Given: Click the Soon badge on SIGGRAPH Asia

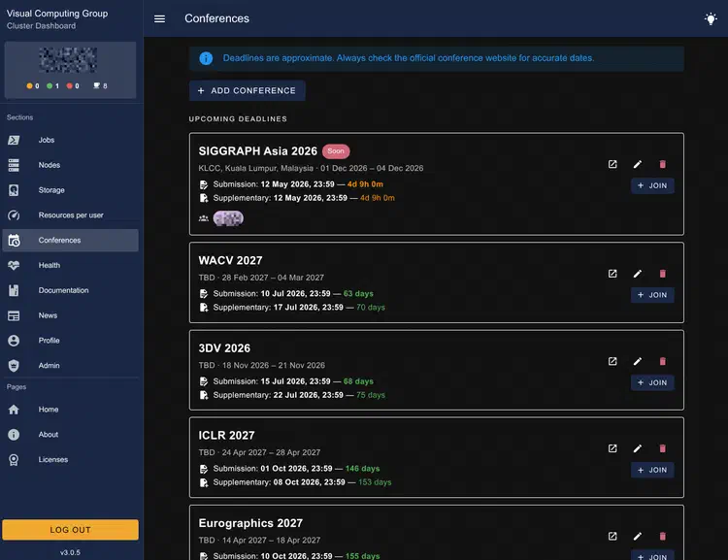Looking at the screenshot, I should click(x=336, y=150).
